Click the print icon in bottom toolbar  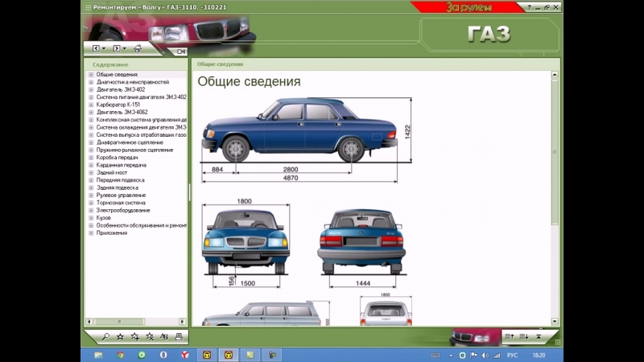click(179, 336)
